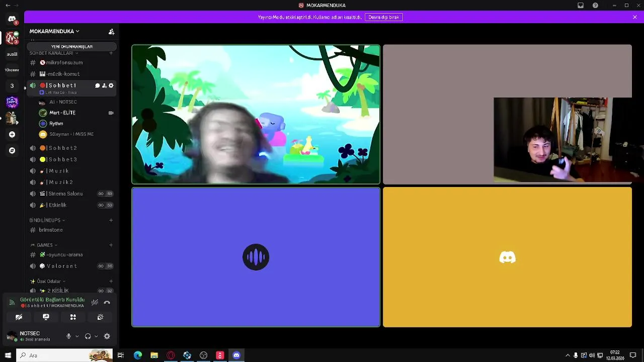Collapse Özel Odalar category
Image resolution: width=644 pixels, height=362 pixels.
(48, 282)
